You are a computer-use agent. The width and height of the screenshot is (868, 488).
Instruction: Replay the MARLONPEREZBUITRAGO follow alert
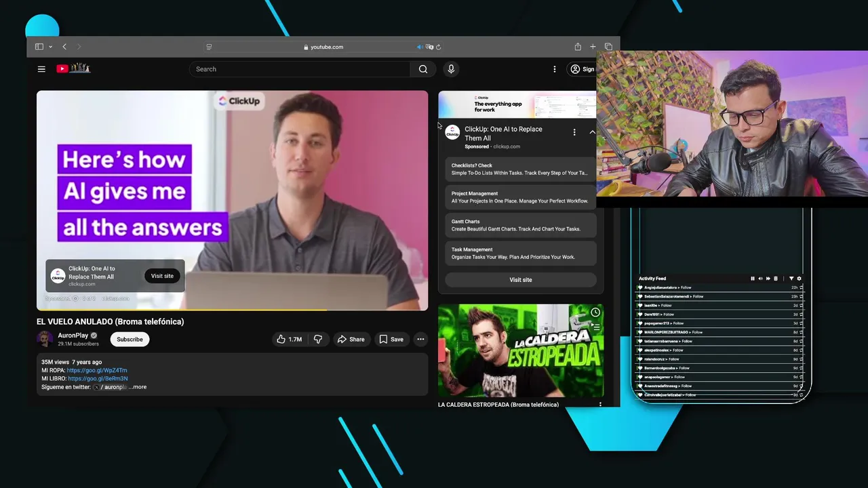[x=801, y=332]
